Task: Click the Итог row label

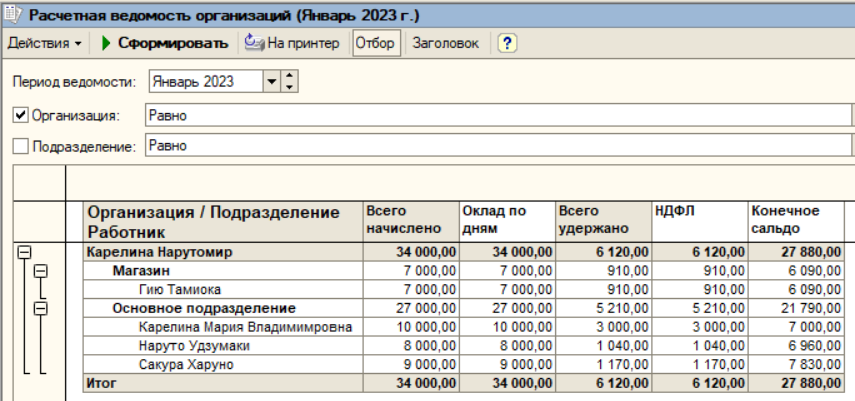Action: coord(101,383)
